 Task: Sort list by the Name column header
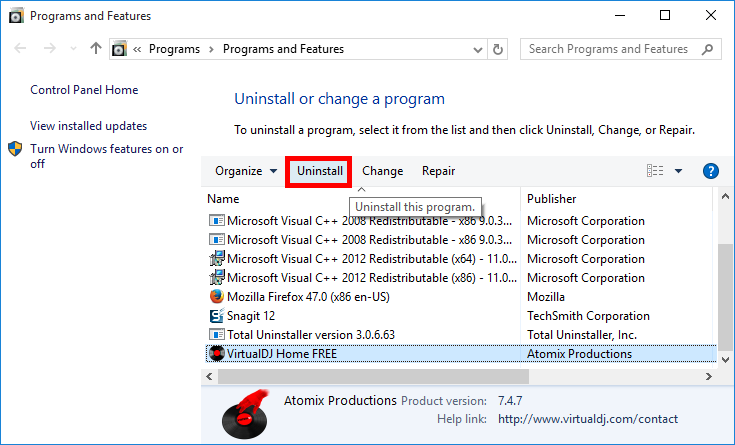(223, 199)
